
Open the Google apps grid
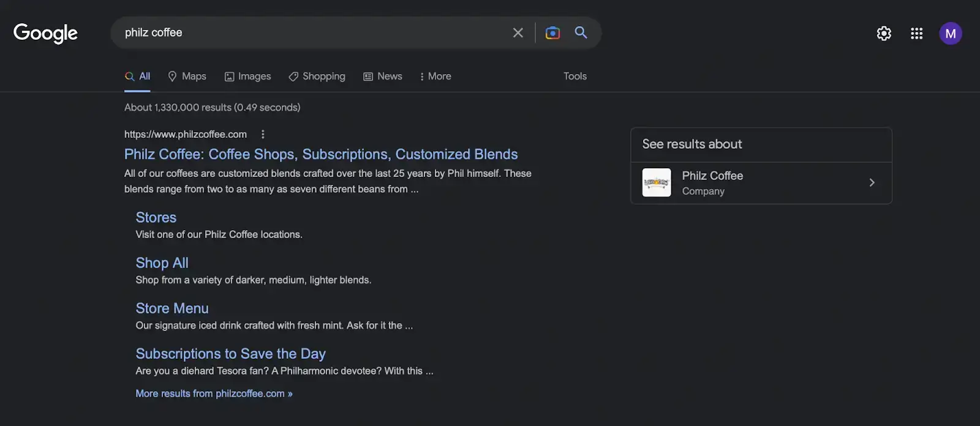916,33
